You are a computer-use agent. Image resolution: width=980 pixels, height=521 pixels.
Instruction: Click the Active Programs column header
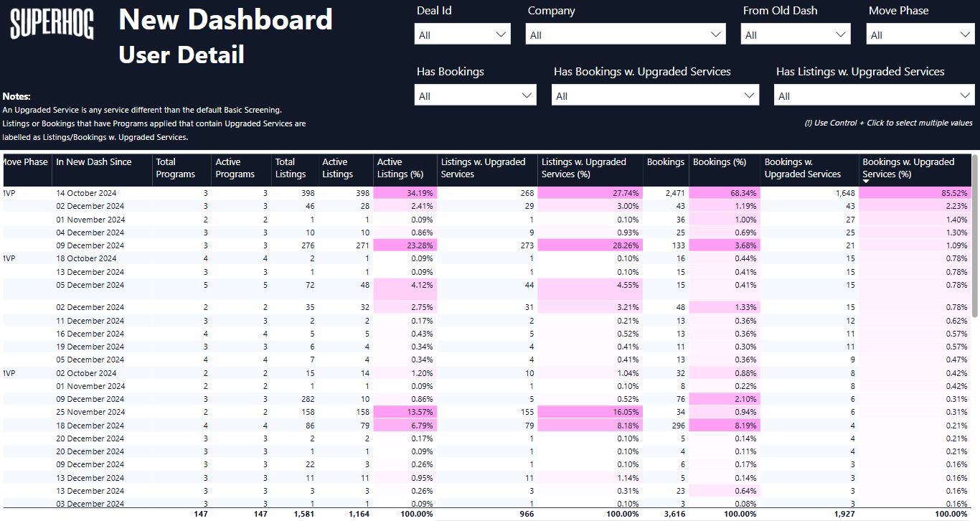tap(235, 168)
